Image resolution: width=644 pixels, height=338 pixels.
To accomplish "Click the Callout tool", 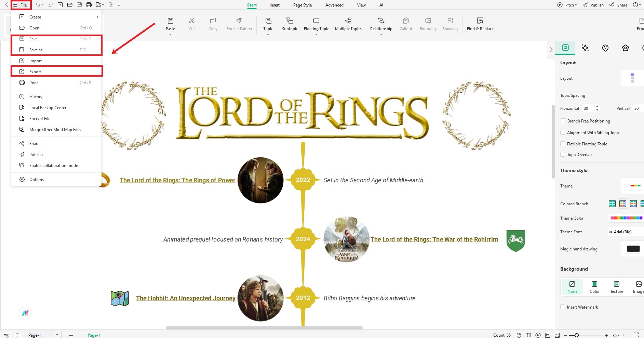I will click(406, 24).
